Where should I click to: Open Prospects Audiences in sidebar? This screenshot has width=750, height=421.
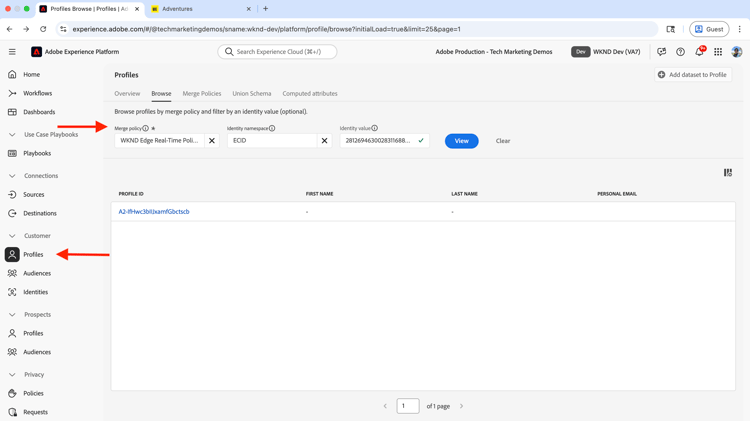[37, 352]
